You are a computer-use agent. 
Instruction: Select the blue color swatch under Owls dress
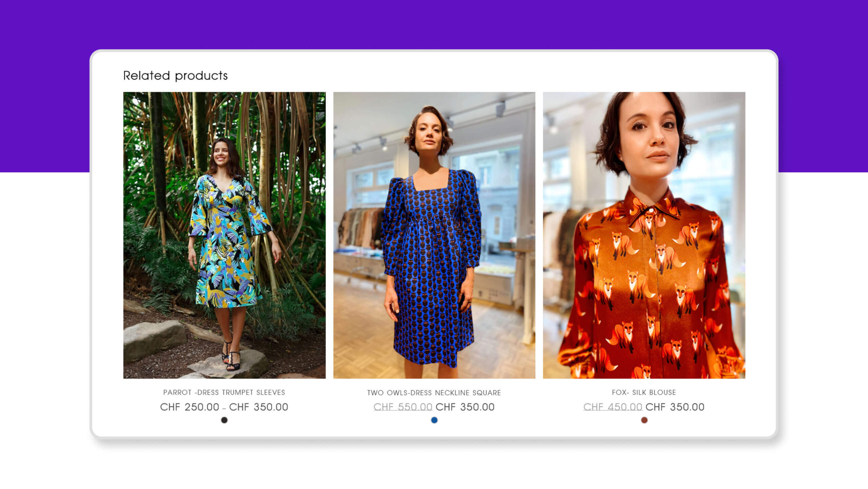click(x=434, y=420)
